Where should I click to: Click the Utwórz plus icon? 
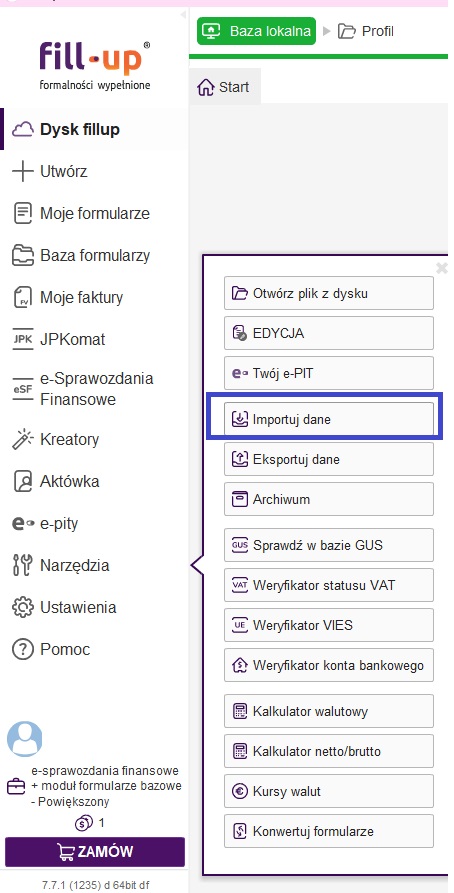23,171
